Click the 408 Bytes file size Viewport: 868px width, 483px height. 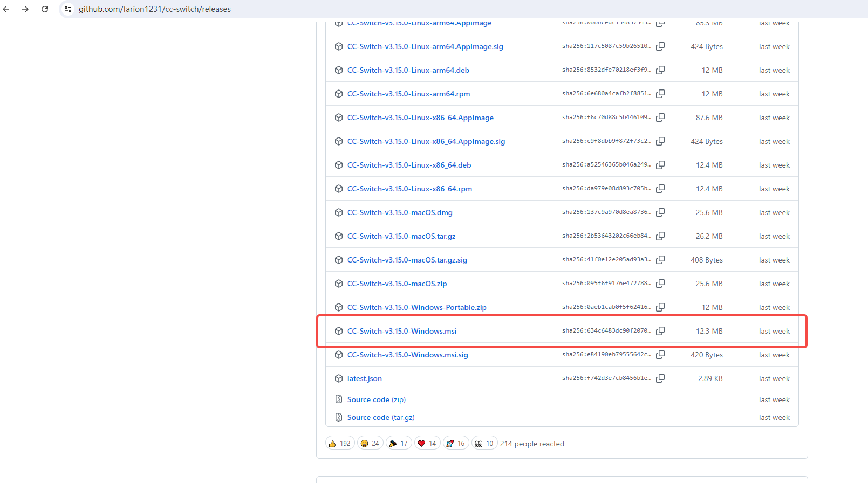pyautogui.click(x=707, y=260)
